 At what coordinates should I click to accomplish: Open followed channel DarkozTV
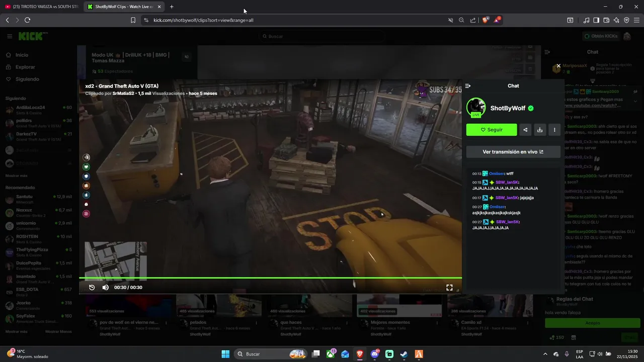38,136
